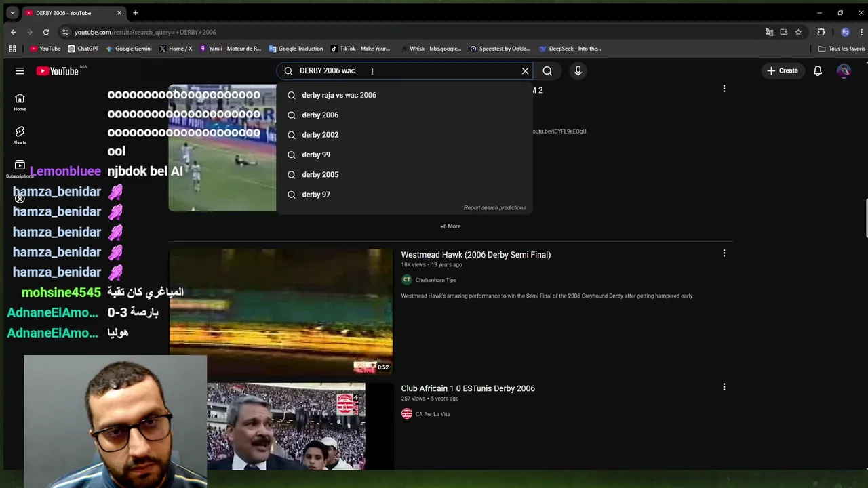Open 'Club Africain 1 0 ESTunis Derby 2006' title
This screenshot has width=868, height=488.
[468, 388]
